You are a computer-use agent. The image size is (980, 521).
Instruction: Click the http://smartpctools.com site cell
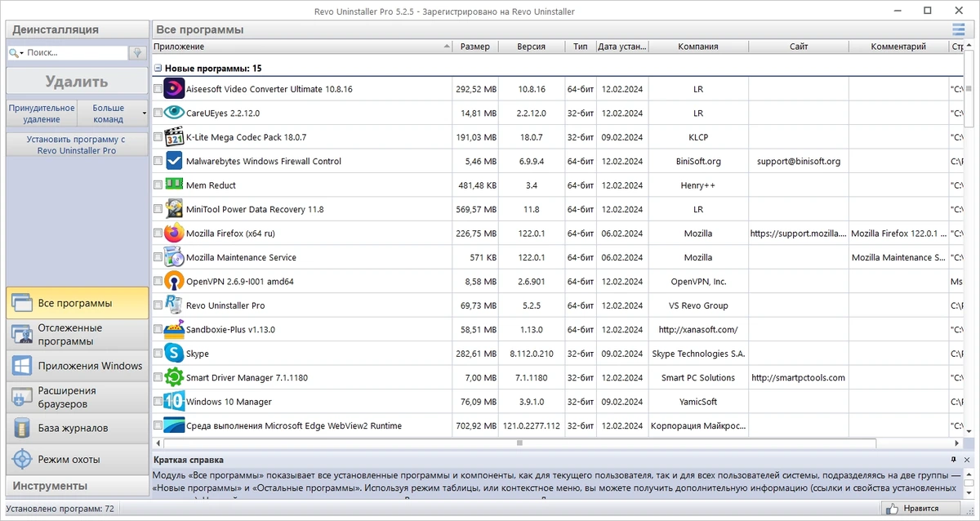[799, 377]
